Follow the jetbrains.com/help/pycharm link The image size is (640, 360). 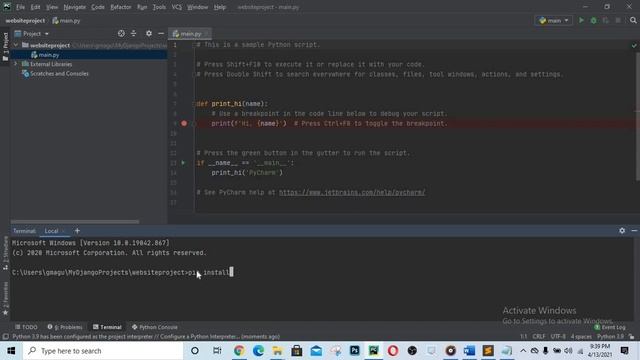[x=352, y=192]
